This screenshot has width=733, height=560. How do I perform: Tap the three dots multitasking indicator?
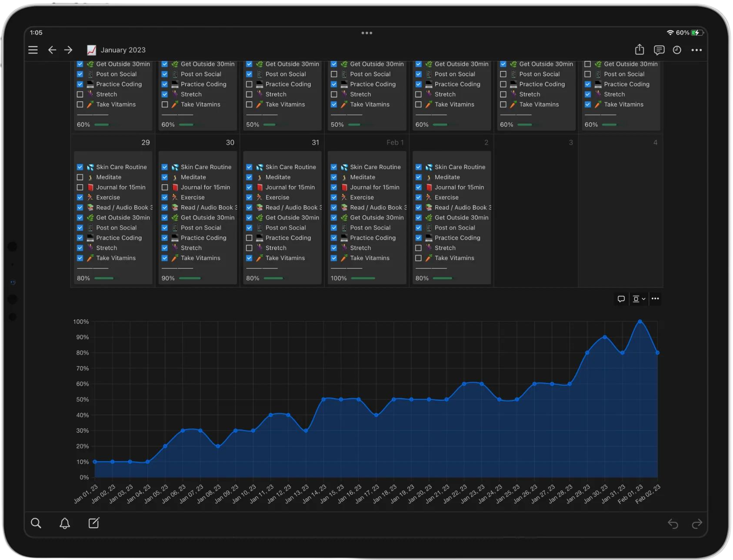coord(367,33)
